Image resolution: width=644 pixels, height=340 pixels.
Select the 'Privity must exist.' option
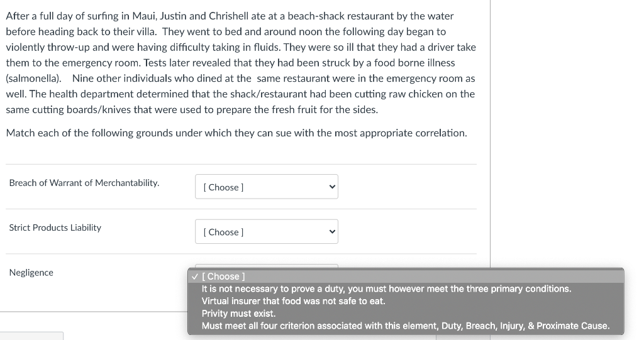click(238, 314)
